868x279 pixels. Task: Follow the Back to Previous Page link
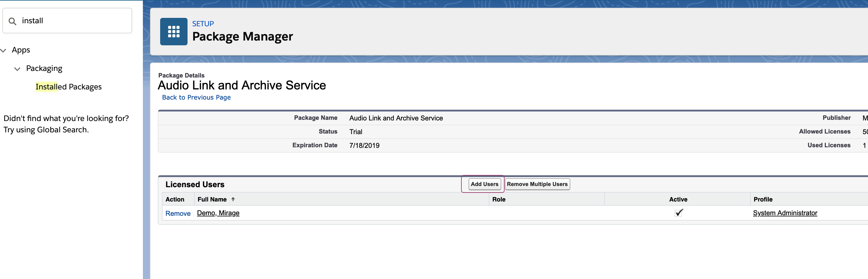[196, 97]
